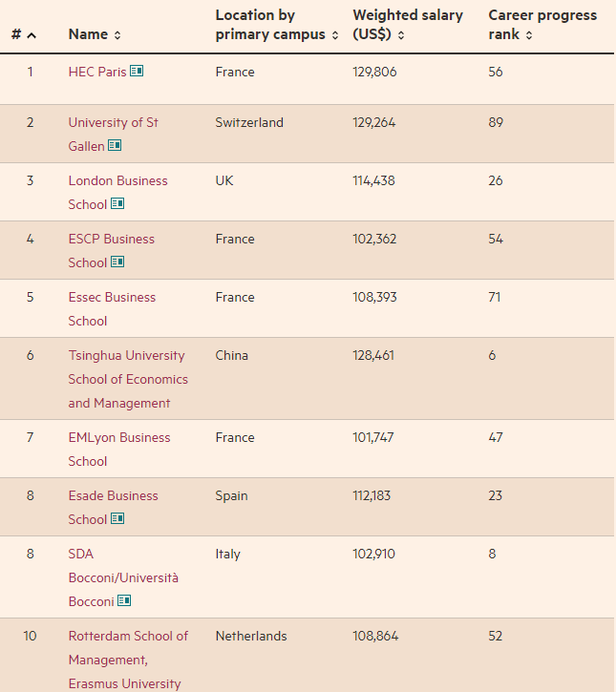Screen dimensions: 616x692
Task: Open the Rotterdam School of Management link
Action: pyautogui.click(x=128, y=637)
